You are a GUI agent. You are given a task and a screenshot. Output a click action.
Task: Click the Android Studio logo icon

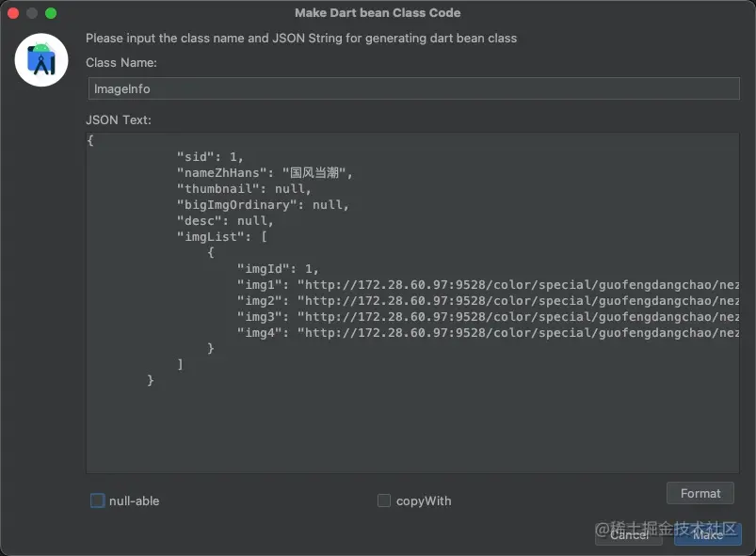click(x=41, y=60)
